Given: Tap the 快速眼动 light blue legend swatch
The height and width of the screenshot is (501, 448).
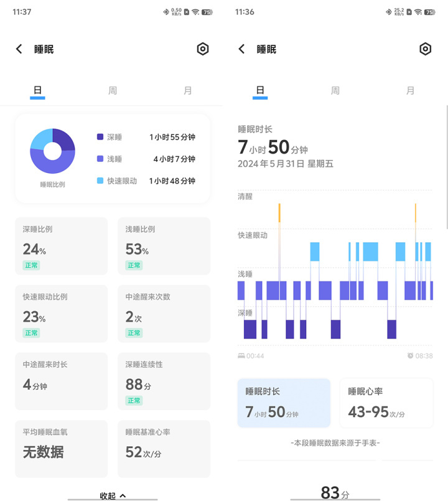Looking at the screenshot, I should coord(100,180).
